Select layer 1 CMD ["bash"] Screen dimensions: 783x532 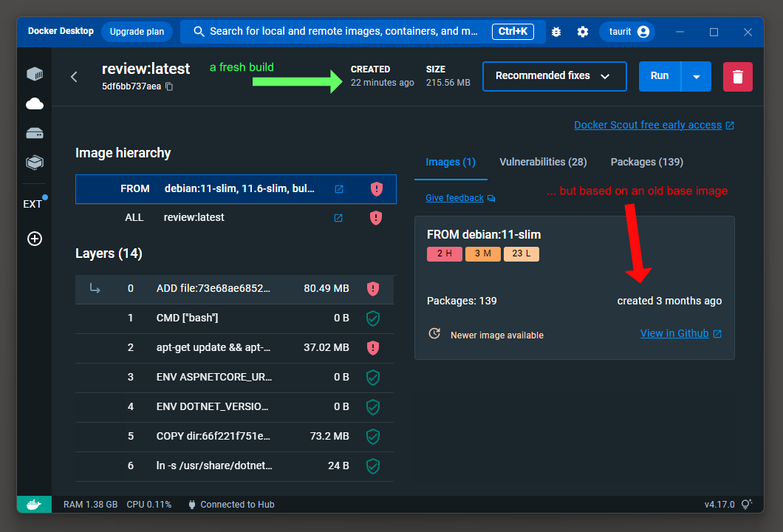pos(234,318)
